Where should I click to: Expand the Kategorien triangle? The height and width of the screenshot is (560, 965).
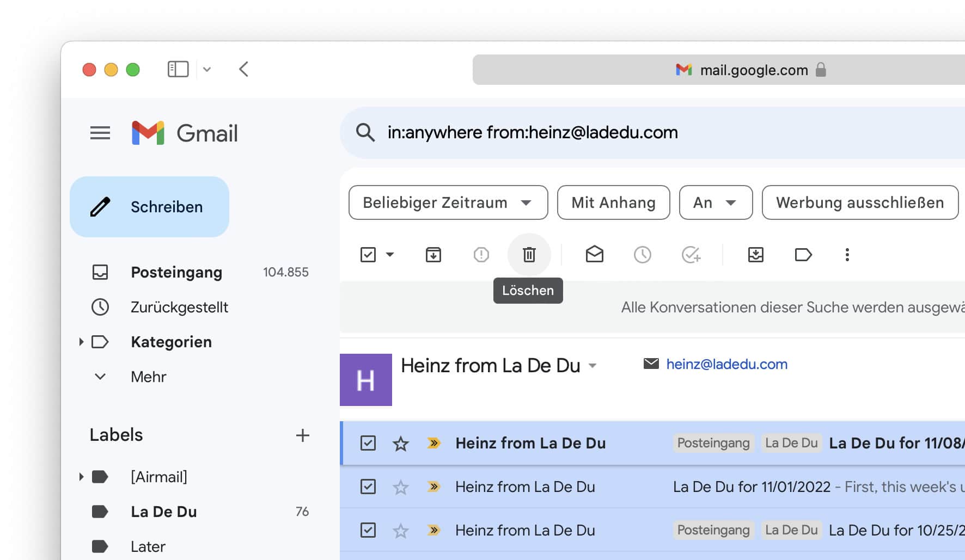pyautogui.click(x=81, y=342)
